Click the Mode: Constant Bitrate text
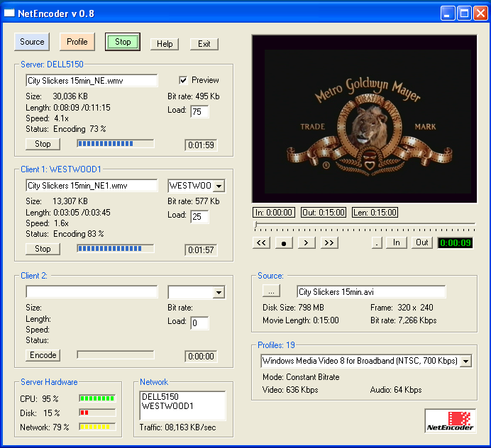The height and width of the screenshot is (448, 491). coord(301,377)
